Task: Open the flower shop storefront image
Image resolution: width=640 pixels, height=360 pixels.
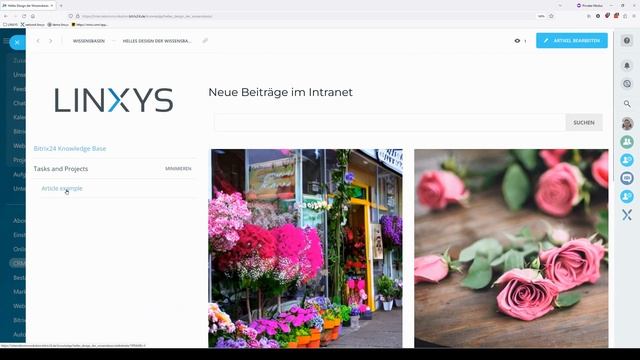Action: pos(305,248)
